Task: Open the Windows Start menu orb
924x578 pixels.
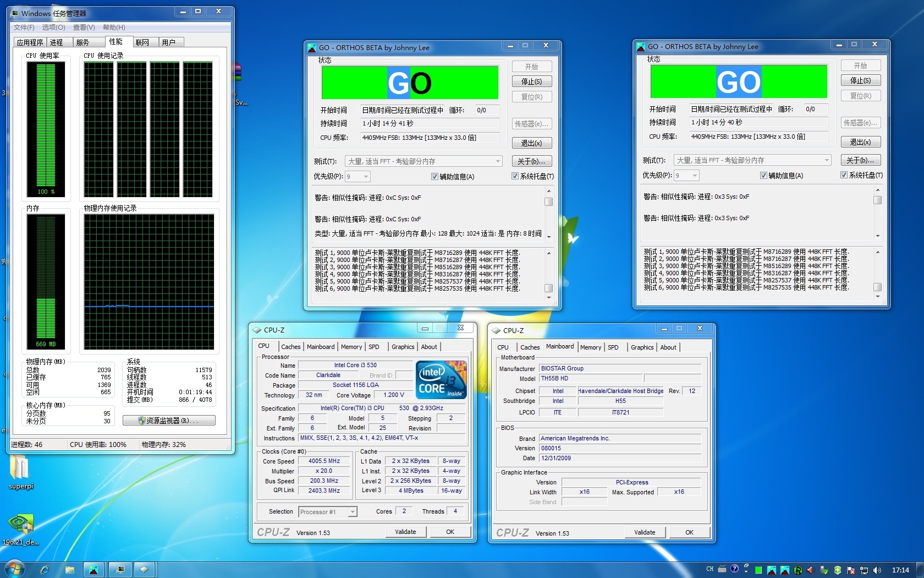Action: tap(14, 569)
